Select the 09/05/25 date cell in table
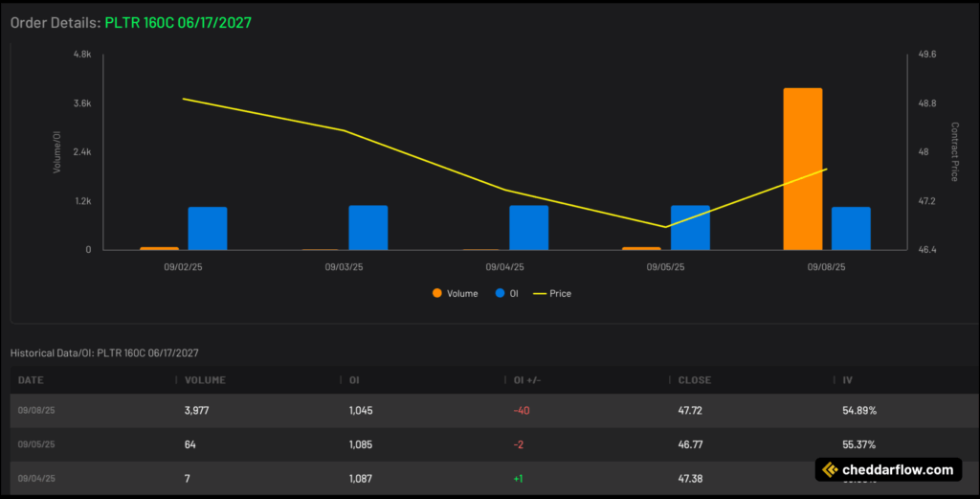 click(x=36, y=444)
